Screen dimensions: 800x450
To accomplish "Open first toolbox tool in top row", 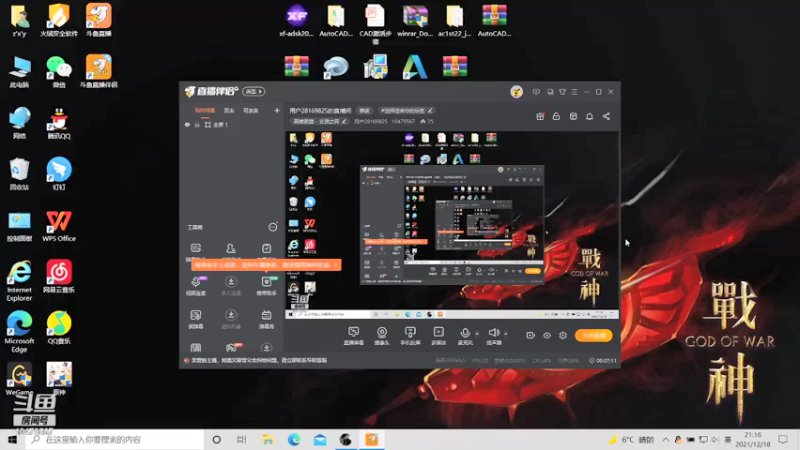I will click(x=196, y=248).
